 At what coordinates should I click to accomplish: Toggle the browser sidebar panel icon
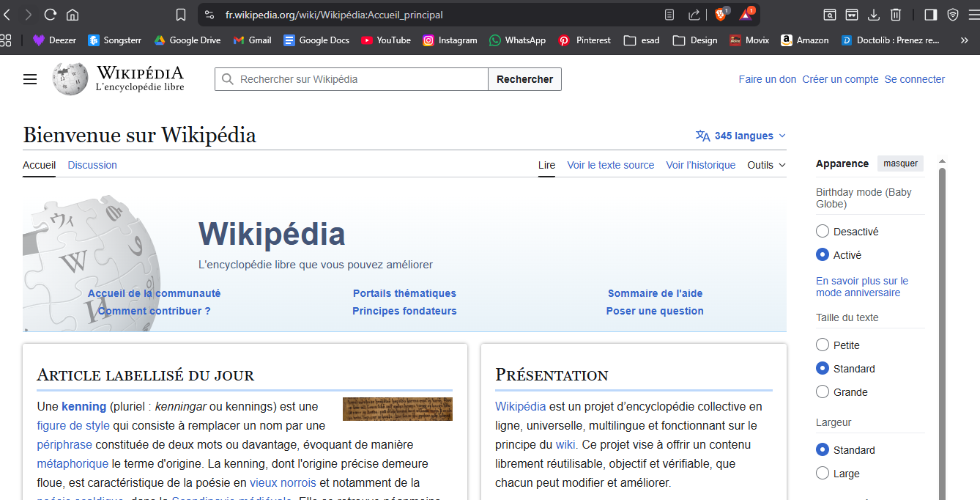(930, 15)
